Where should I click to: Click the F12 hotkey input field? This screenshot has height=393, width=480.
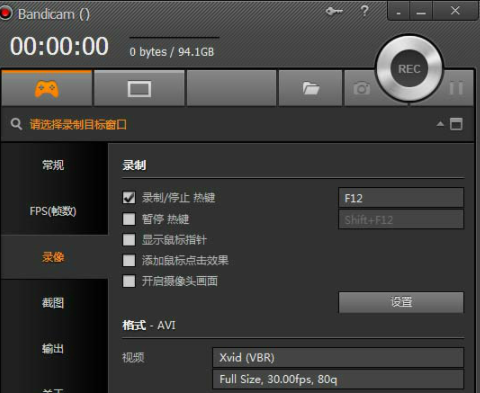[x=401, y=198]
